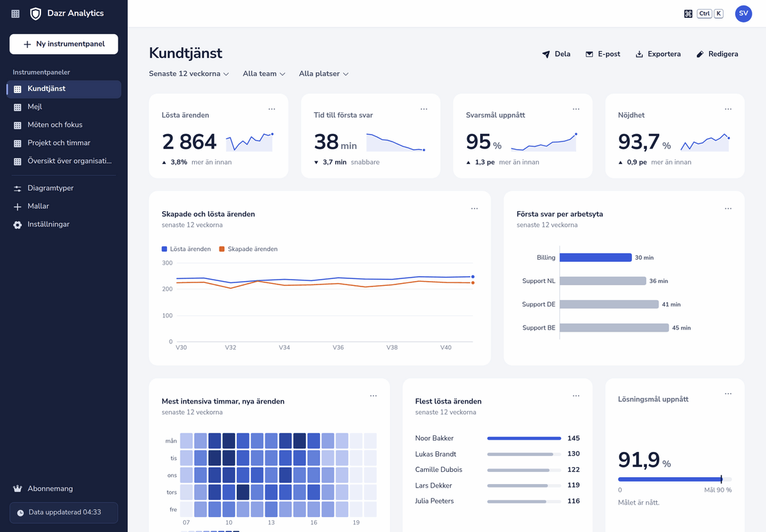Create Ny instrumentpanel
Screen dimensions: 766x532
pyautogui.click(x=64, y=44)
